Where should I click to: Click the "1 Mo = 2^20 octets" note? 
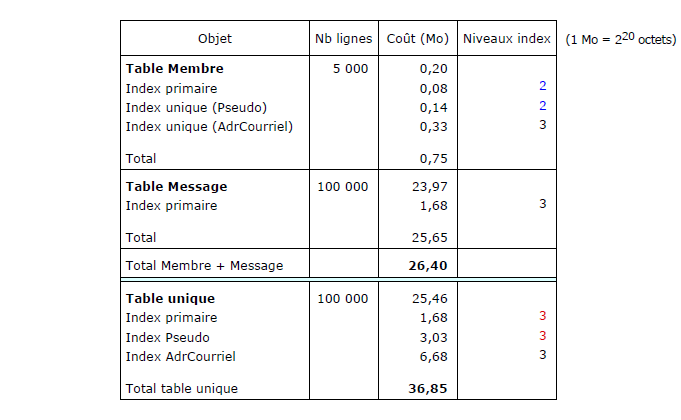[620, 38]
